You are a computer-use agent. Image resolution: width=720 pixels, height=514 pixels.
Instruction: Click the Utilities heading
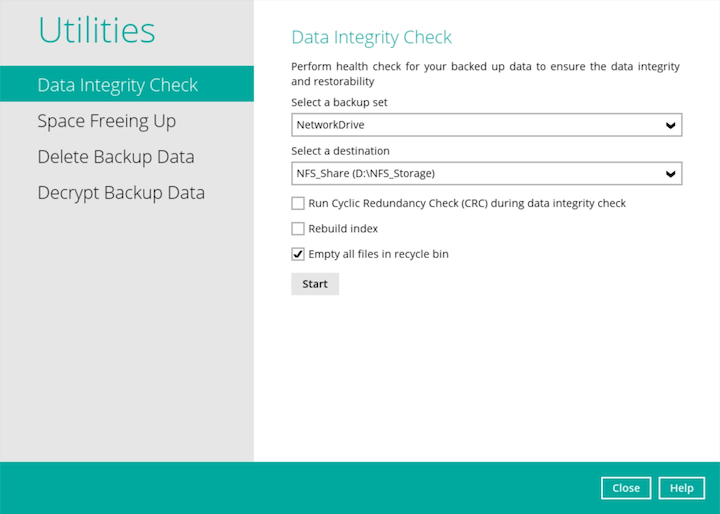point(97,31)
